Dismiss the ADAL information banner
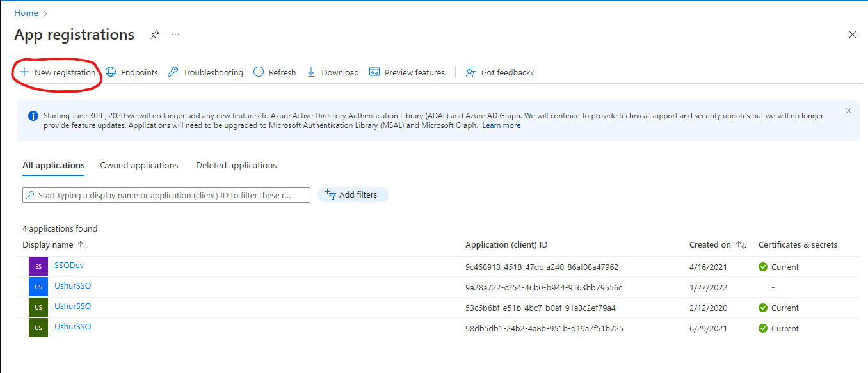Screen dimensions: 868x373 point(849,111)
